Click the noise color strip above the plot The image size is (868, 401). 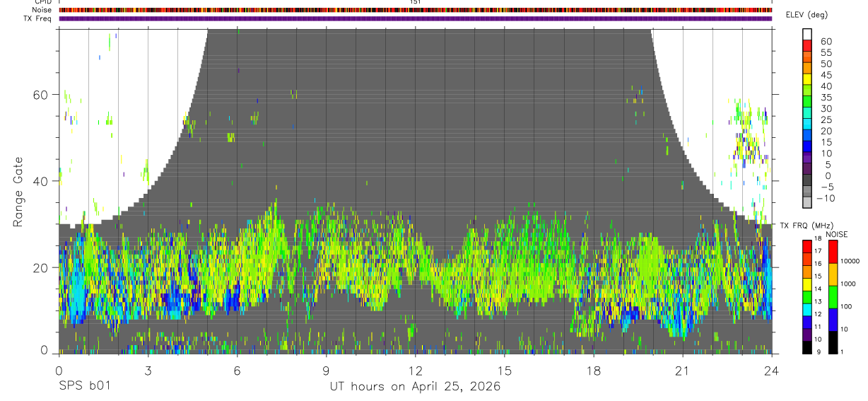click(x=415, y=10)
